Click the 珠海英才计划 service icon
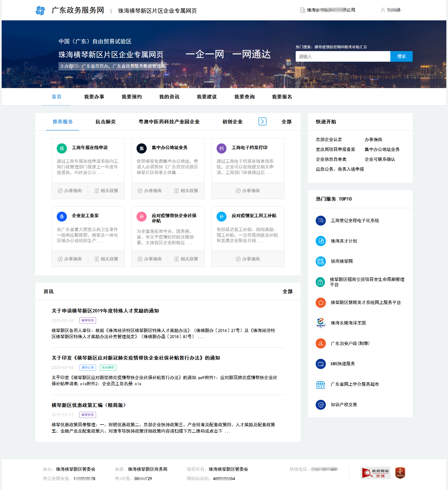This screenshot has width=448, height=490. (320, 241)
